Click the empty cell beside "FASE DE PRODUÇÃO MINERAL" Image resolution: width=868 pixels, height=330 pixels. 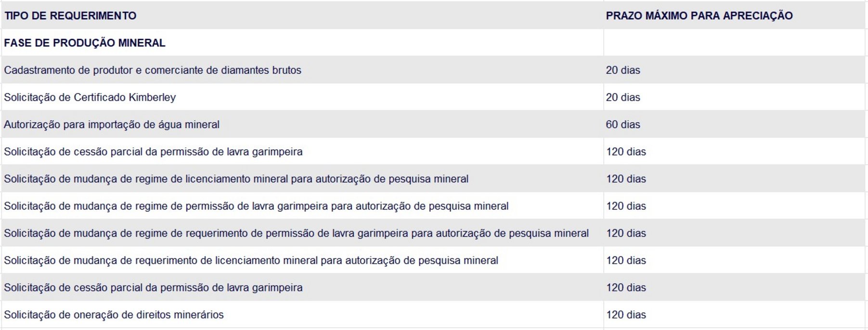click(734, 43)
